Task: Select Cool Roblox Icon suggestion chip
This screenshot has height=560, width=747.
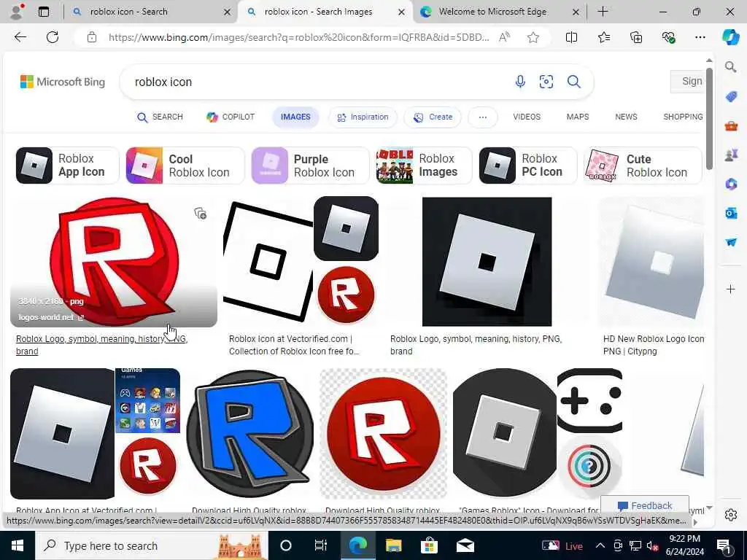Action: point(185,166)
